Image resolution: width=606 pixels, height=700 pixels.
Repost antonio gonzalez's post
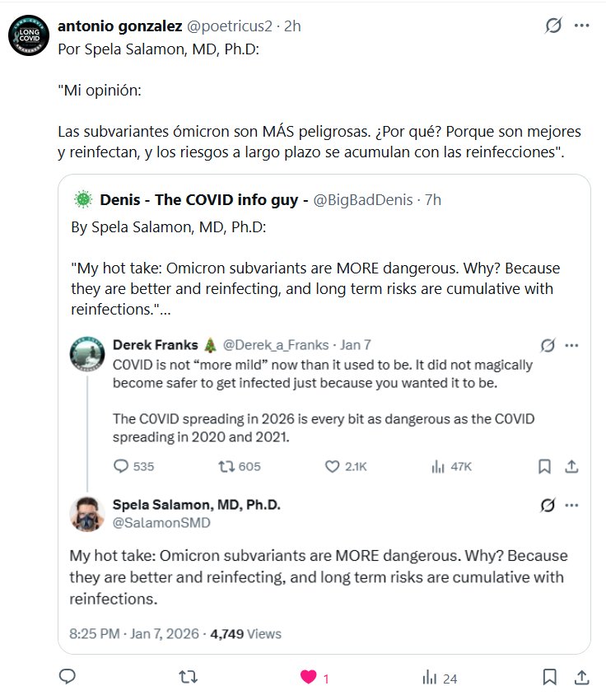click(x=188, y=678)
